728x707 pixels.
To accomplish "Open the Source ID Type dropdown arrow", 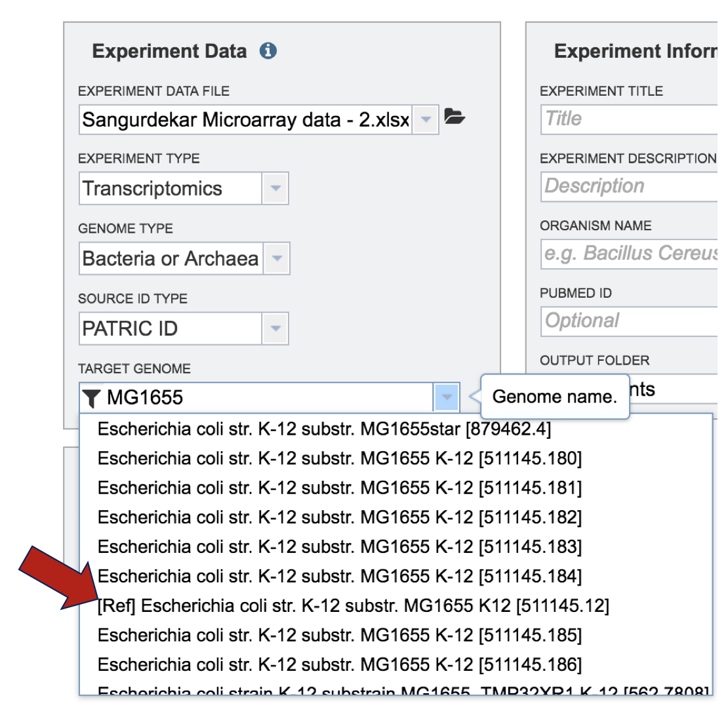I will (275, 329).
